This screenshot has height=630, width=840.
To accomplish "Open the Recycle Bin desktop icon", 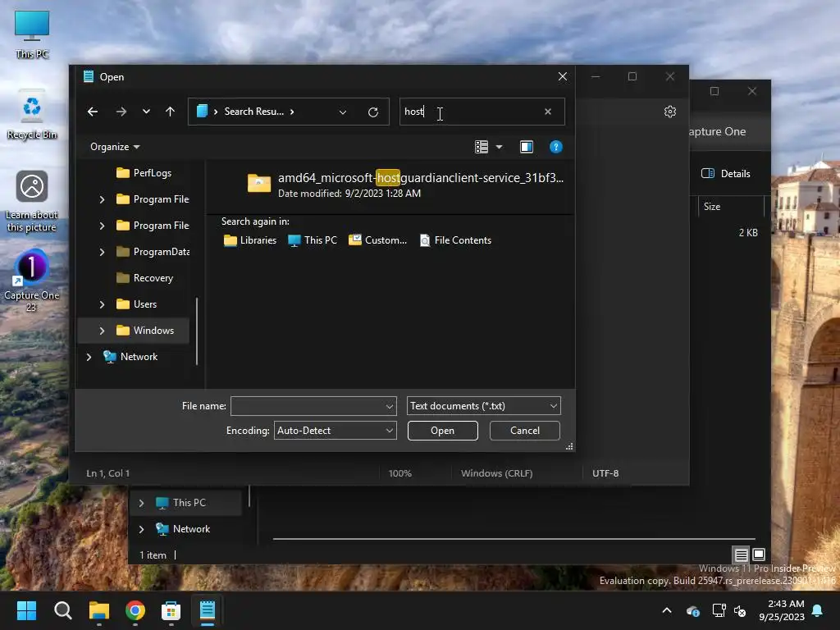I will pyautogui.click(x=32, y=115).
